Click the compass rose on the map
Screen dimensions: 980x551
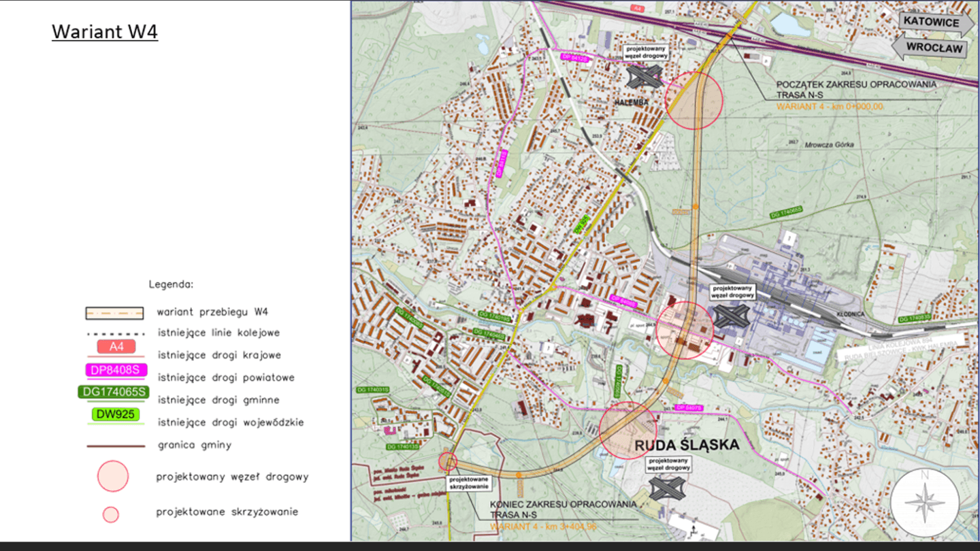click(925, 503)
